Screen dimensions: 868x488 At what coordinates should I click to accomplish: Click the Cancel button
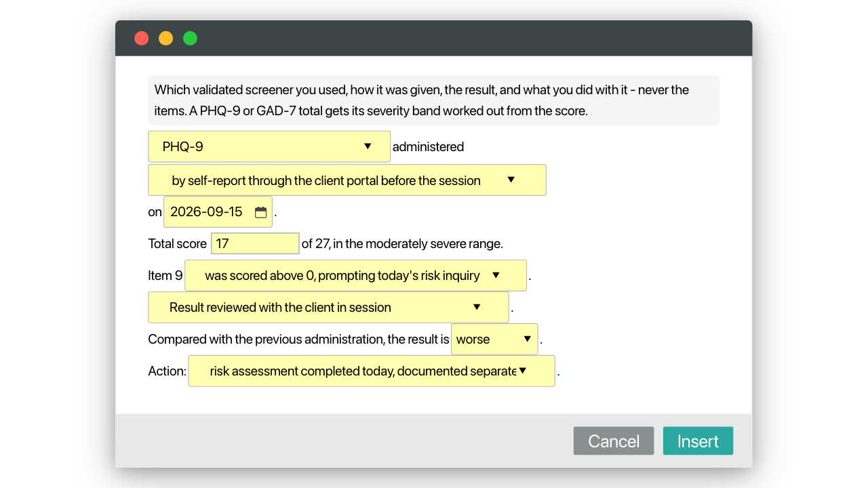click(x=614, y=441)
